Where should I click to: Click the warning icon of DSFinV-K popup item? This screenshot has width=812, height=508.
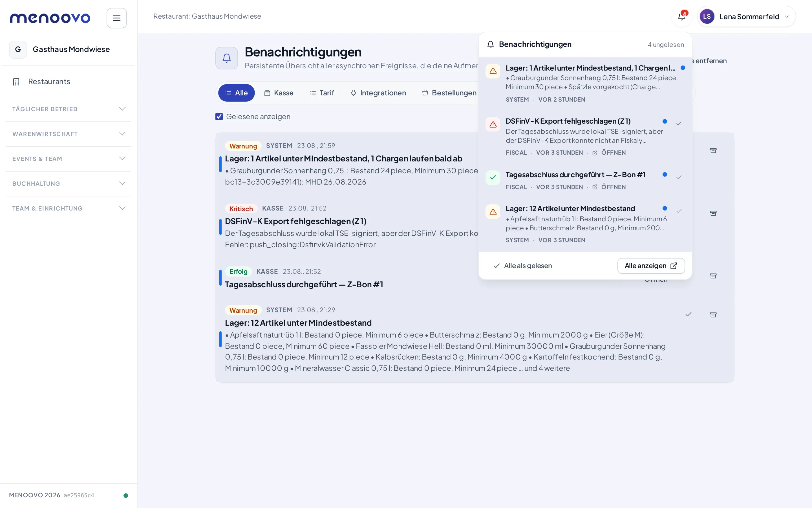click(x=493, y=125)
